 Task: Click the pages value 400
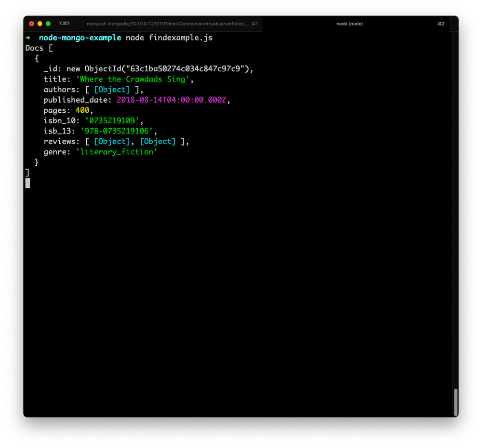(x=82, y=110)
